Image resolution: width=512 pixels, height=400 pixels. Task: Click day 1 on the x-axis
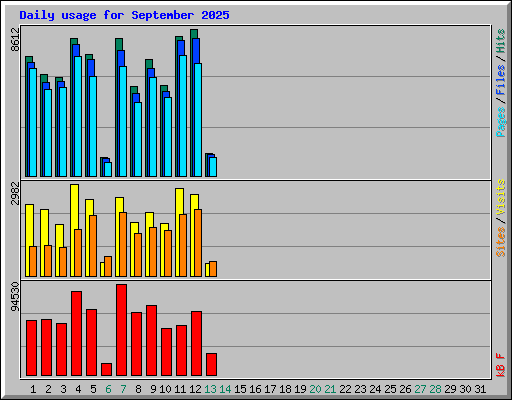click(x=33, y=389)
